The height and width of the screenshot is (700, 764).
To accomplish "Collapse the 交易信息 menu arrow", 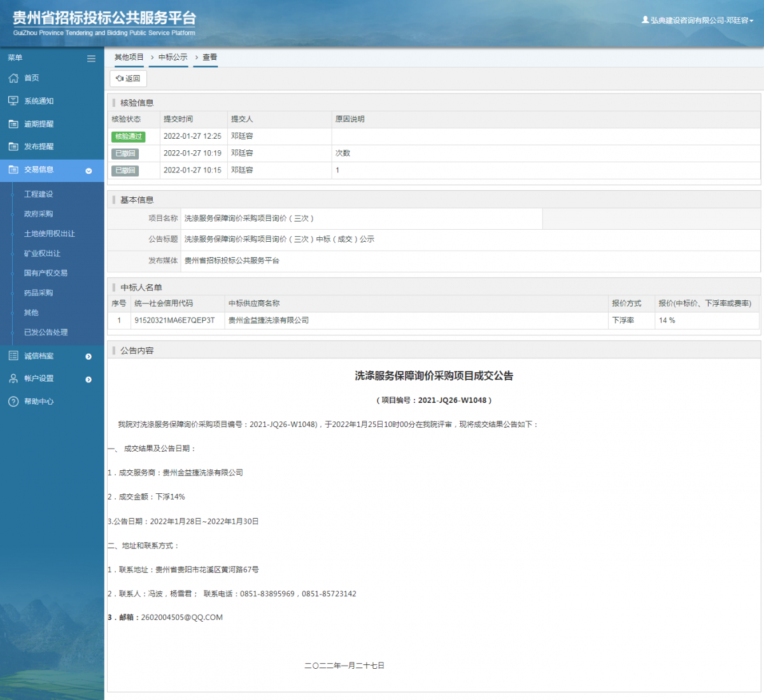I will coord(88,171).
